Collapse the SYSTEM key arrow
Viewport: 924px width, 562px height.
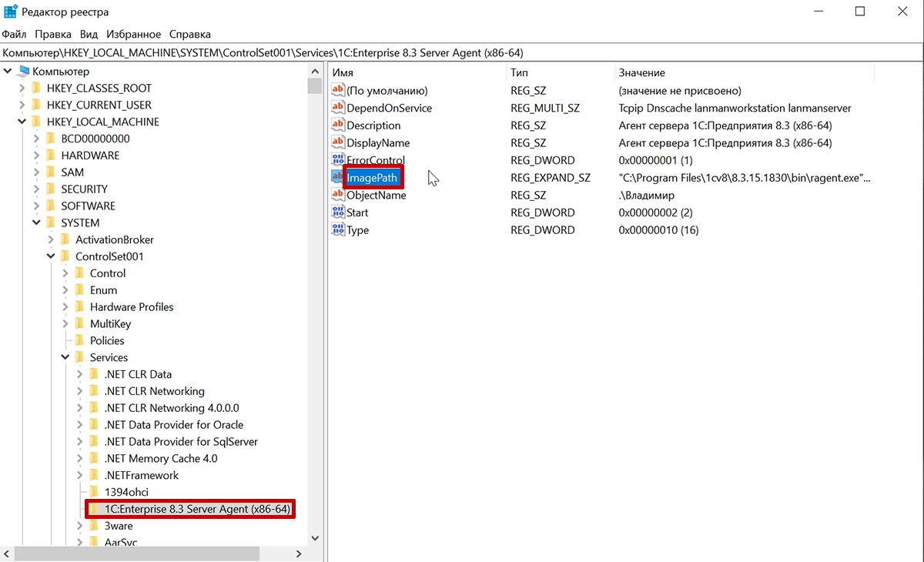click(37, 222)
